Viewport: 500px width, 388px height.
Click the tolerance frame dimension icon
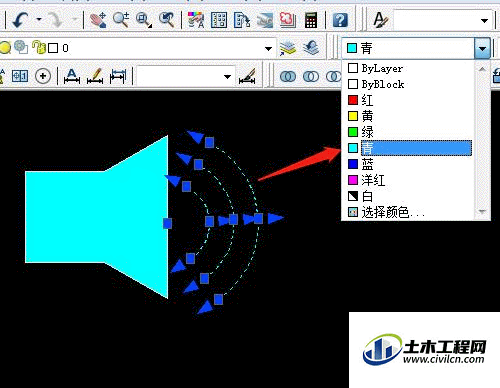[20, 76]
